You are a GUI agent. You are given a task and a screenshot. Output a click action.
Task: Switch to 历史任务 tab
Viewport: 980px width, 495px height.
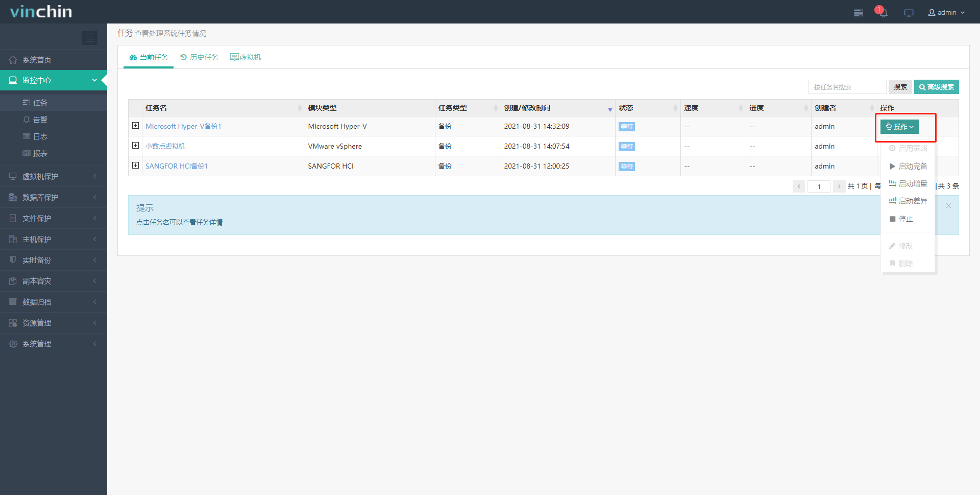pyautogui.click(x=200, y=57)
